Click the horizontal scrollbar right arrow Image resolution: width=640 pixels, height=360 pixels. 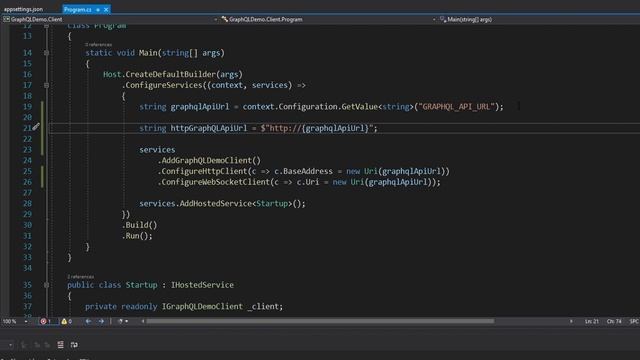571,322
